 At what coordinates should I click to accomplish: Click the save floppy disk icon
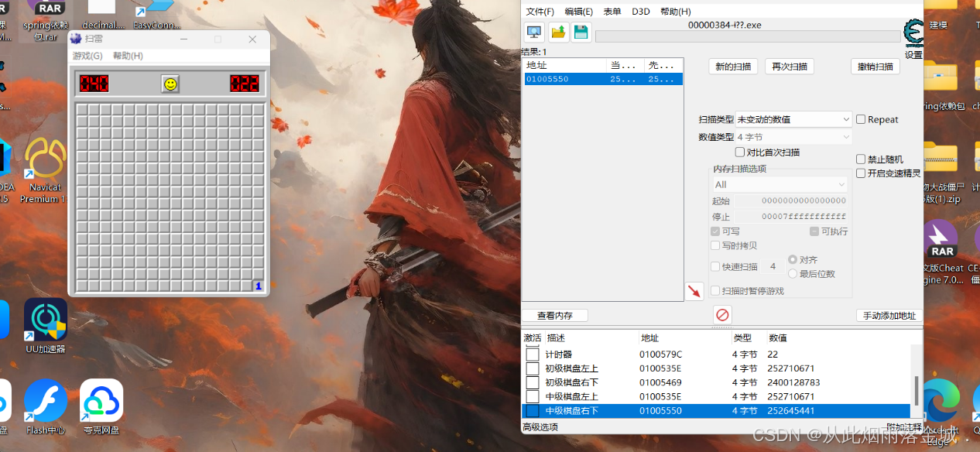(581, 33)
